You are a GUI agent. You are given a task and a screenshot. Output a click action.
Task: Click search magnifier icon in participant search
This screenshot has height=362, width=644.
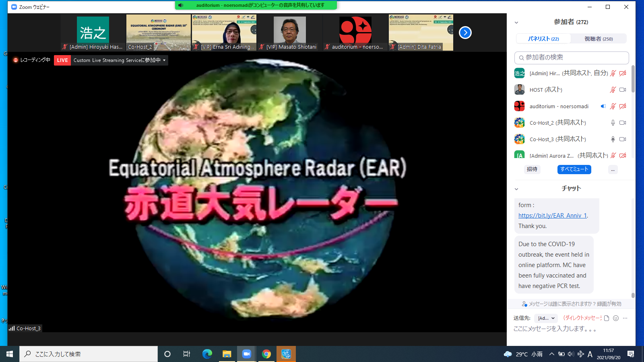click(x=521, y=58)
